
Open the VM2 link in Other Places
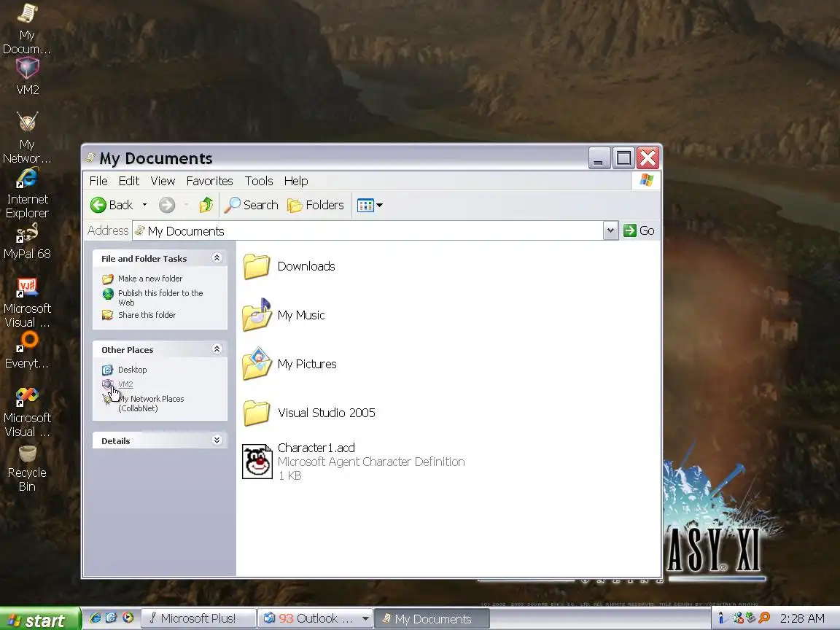[x=125, y=384]
